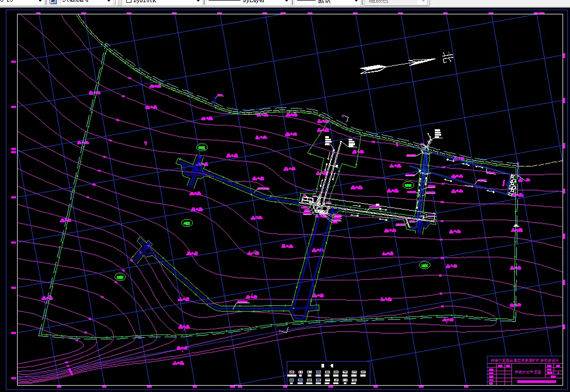The image size is (570, 392).
Task: Open the ByBlock color dropdown
Action: point(162,2)
